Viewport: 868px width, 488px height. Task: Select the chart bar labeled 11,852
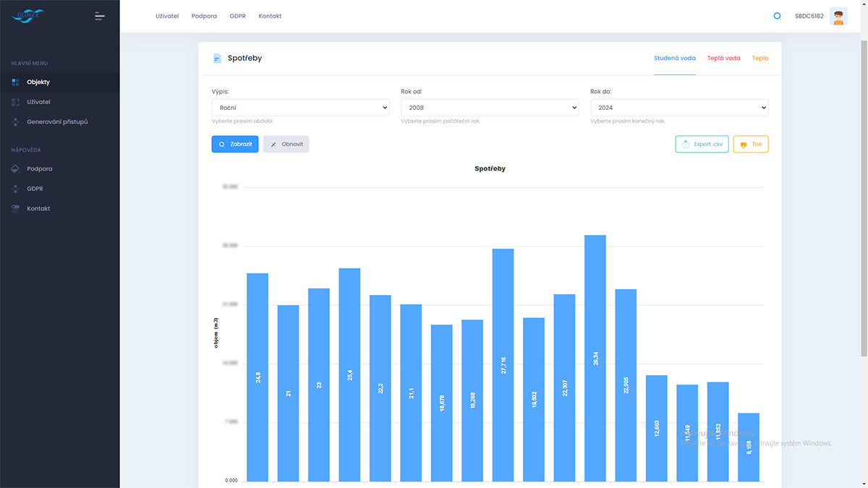(x=718, y=432)
